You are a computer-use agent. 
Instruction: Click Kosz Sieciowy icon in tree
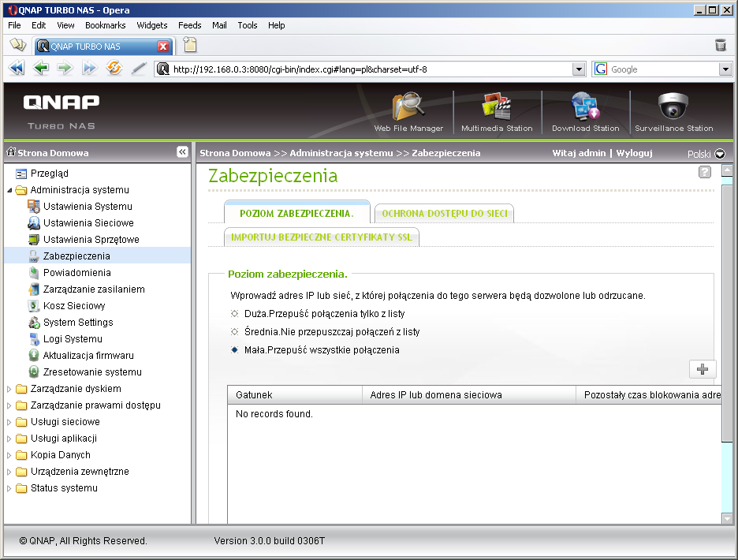33,306
